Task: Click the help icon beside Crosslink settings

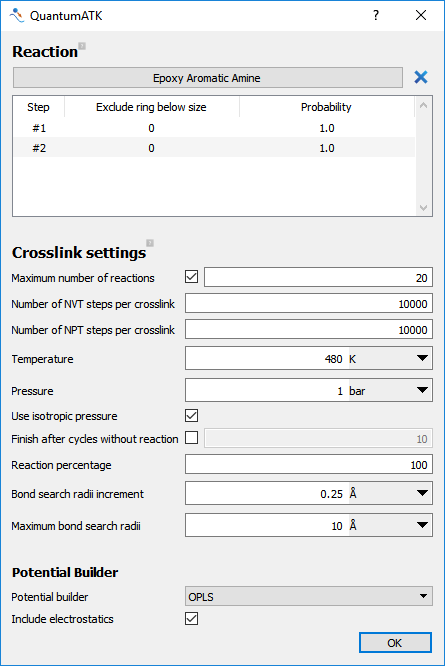Action: [x=150, y=243]
